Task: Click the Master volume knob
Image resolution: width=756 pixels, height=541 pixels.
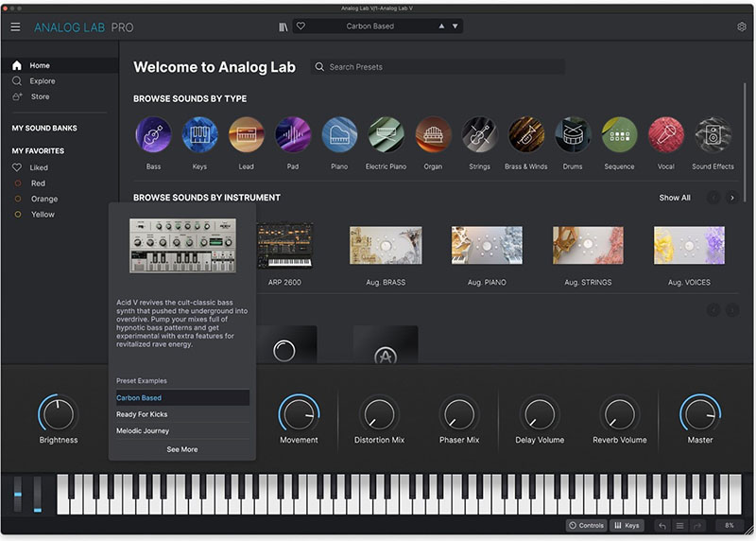Action: (700, 413)
